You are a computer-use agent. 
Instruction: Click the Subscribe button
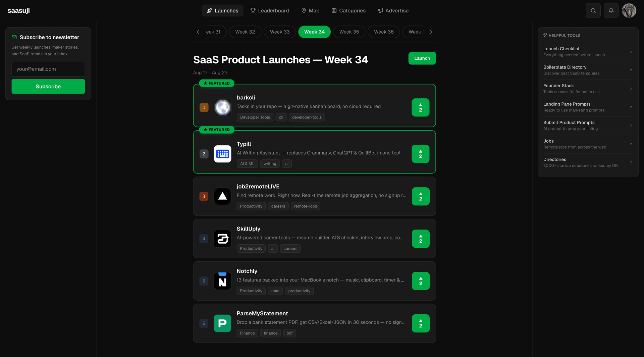click(48, 87)
